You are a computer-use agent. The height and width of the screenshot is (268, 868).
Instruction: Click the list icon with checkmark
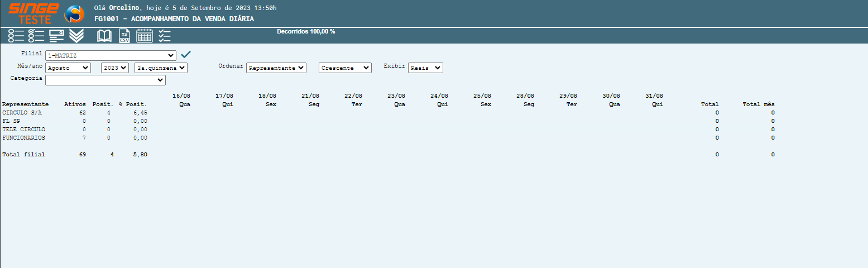(36, 36)
